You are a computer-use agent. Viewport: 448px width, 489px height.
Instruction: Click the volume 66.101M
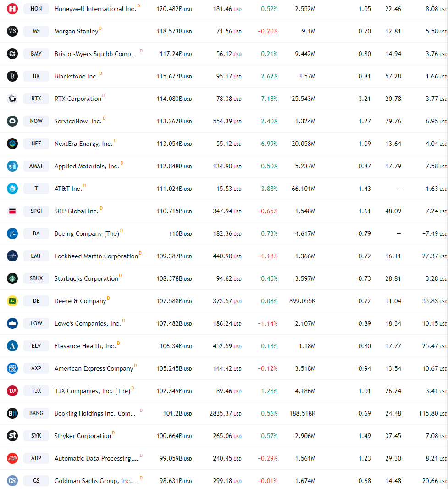click(x=304, y=189)
